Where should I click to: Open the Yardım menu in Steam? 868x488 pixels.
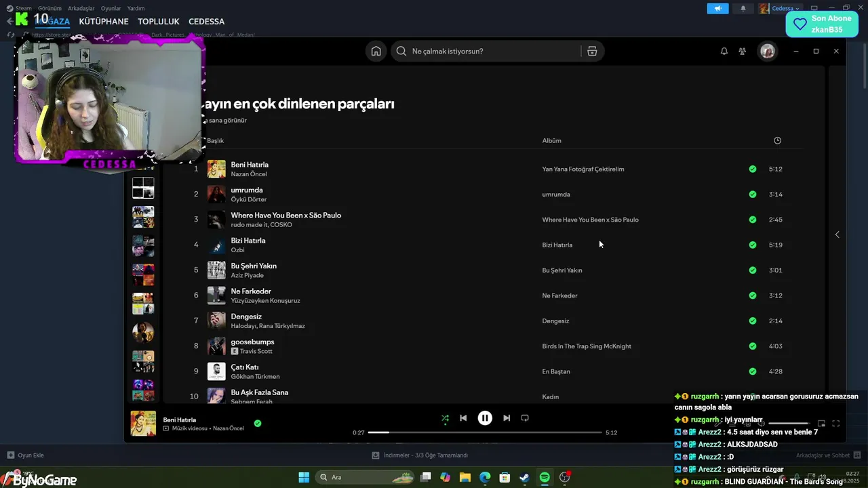[136, 8]
